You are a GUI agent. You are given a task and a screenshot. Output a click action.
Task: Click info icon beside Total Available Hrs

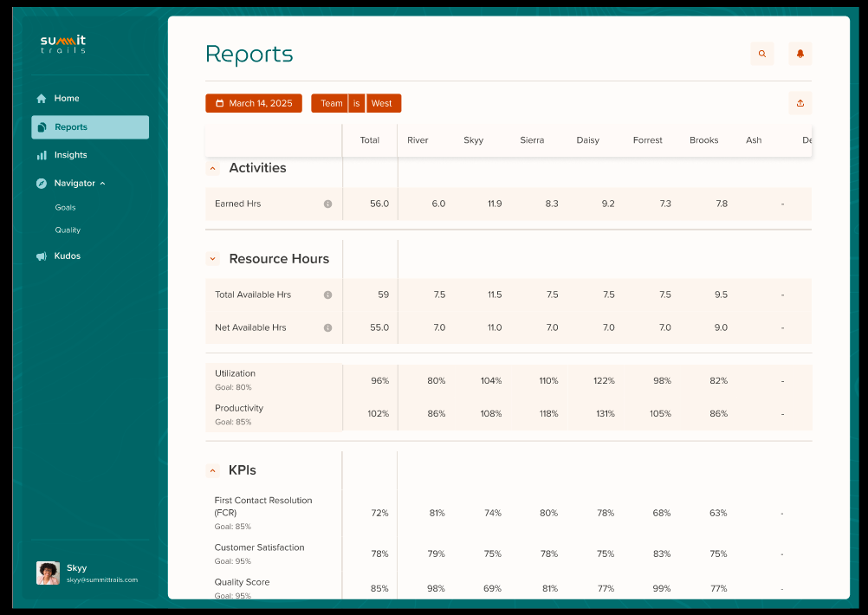327,295
